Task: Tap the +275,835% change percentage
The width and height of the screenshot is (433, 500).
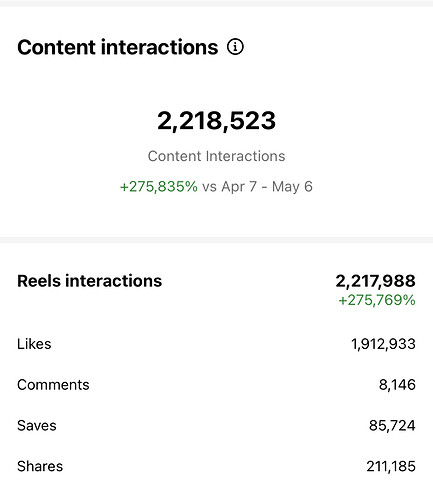Action: (159, 187)
